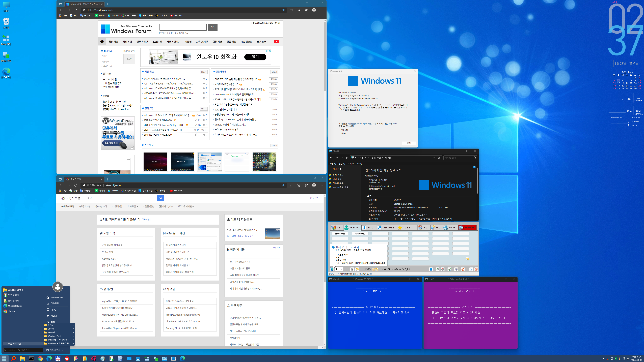Open the 도구(T) menu in the 시스템 window
The height and width of the screenshot is (362, 644).
coord(360,164)
